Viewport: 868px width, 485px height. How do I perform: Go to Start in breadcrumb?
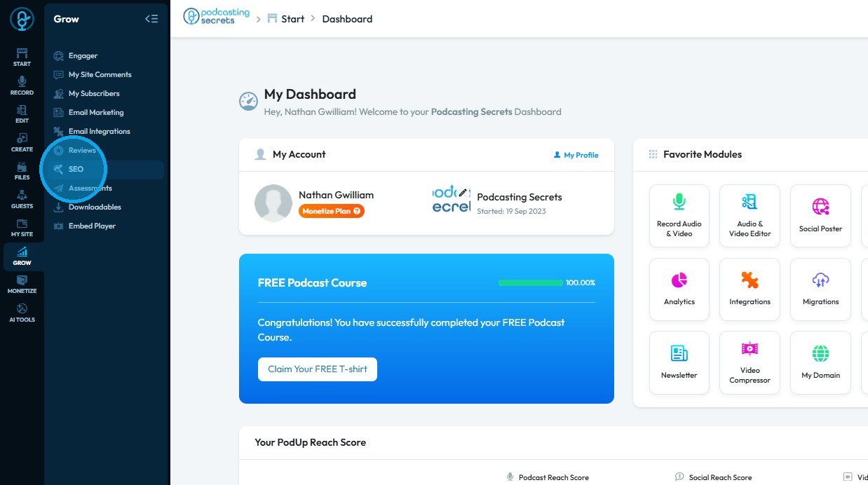click(x=285, y=19)
